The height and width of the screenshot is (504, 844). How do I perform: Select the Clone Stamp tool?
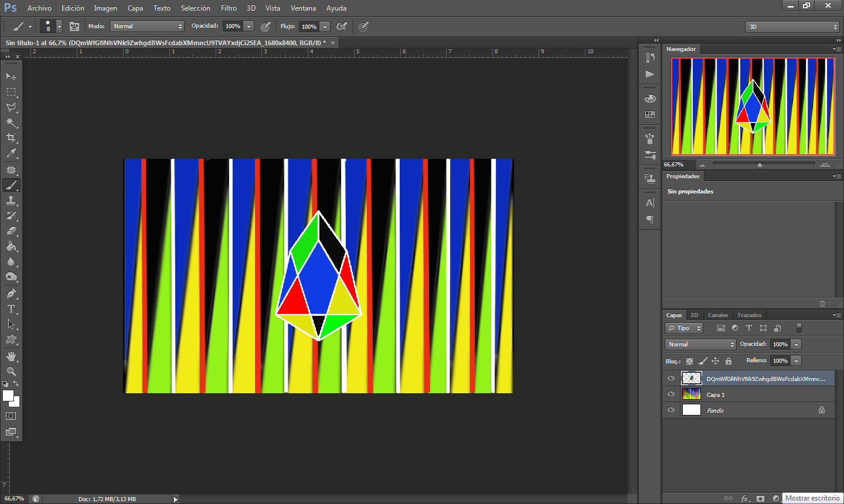click(x=11, y=200)
